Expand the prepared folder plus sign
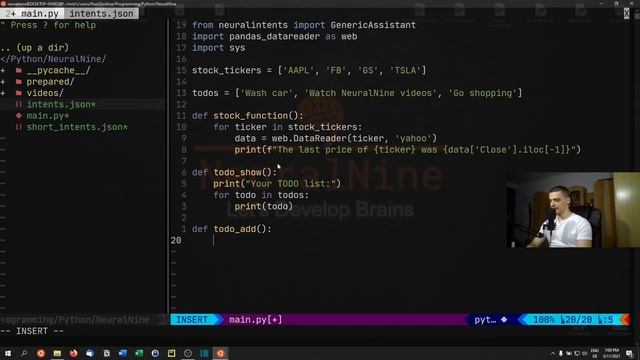The image size is (640, 360). [3, 82]
